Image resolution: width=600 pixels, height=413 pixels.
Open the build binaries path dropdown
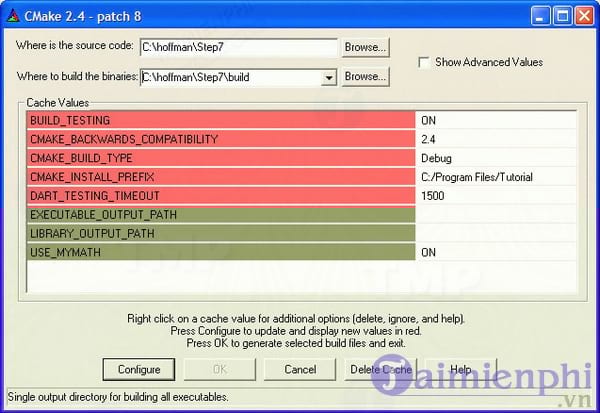(x=329, y=77)
